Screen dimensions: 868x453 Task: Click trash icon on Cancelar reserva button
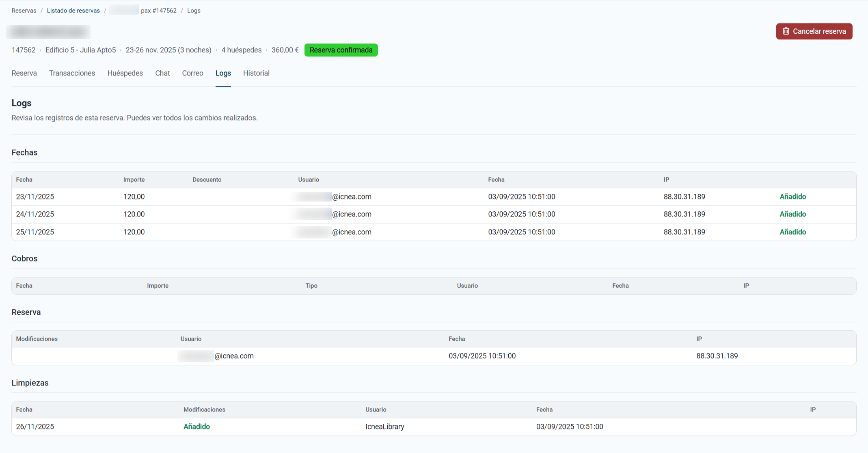pyautogui.click(x=786, y=31)
